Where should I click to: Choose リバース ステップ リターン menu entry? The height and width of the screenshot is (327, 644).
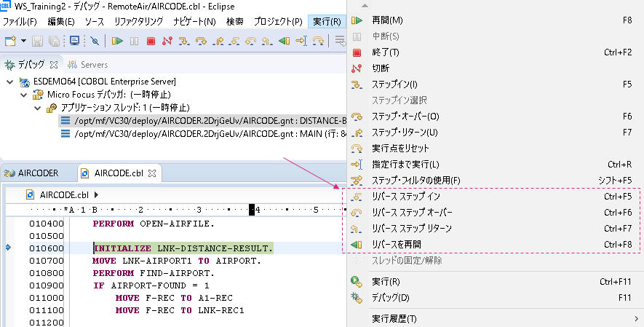[x=496, y=229]
